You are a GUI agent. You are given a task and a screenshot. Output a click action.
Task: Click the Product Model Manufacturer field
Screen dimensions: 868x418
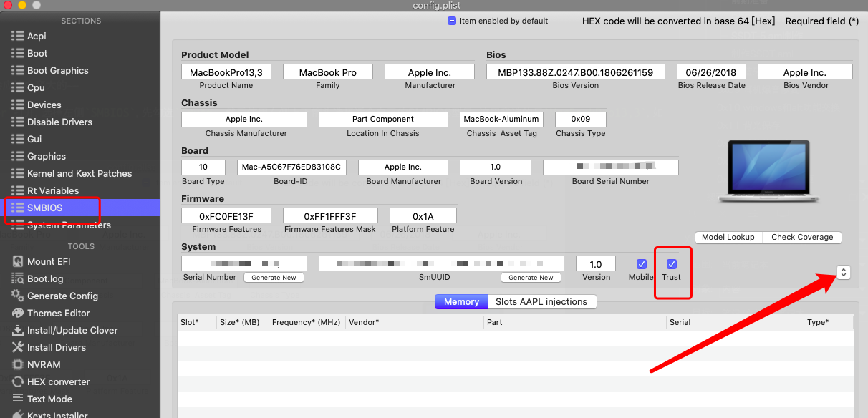click(430, 72)
